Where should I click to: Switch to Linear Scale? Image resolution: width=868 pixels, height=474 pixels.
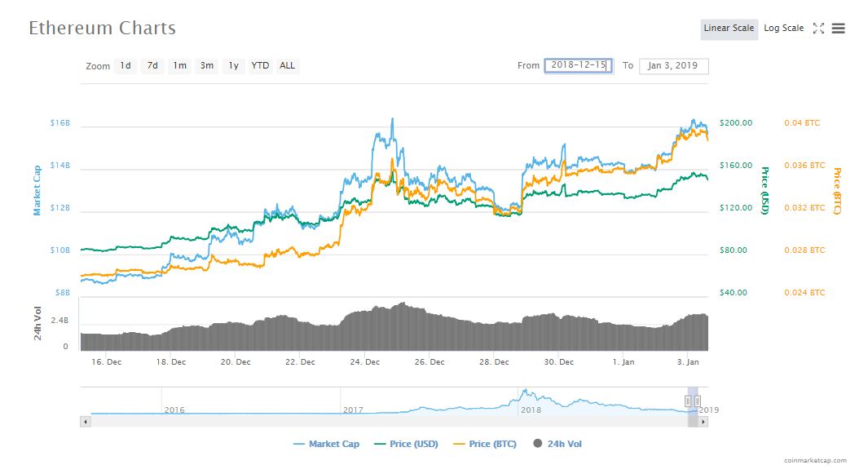[729, 29]
